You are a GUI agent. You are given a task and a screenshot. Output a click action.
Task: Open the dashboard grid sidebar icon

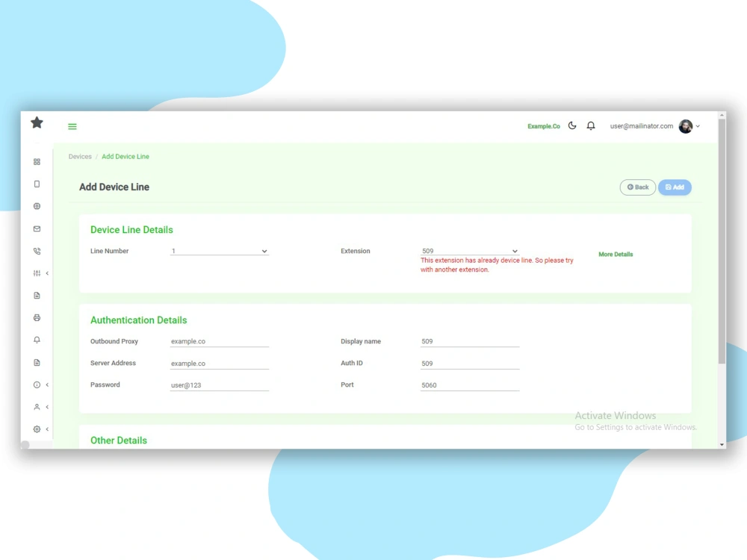(37, 162)
